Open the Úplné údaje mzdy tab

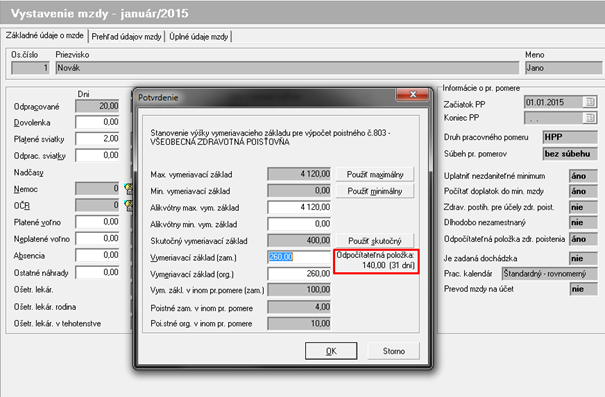(198, 37)
